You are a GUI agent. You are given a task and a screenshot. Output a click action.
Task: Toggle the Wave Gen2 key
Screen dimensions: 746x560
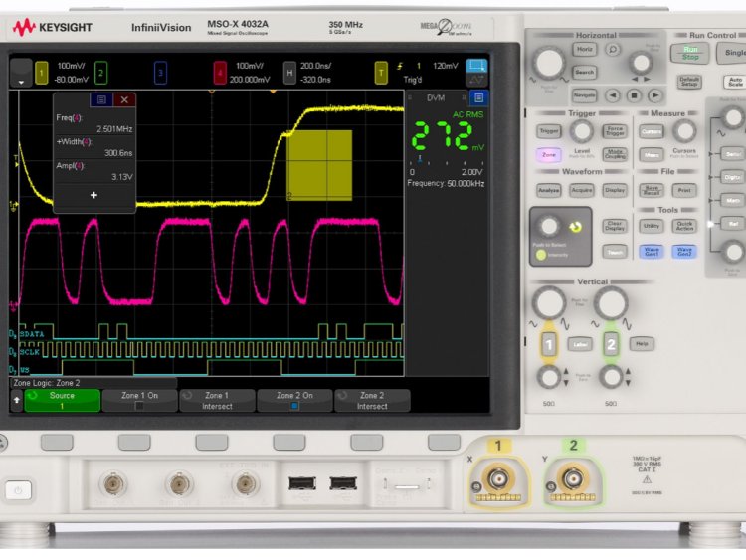(x=684, y=252)
